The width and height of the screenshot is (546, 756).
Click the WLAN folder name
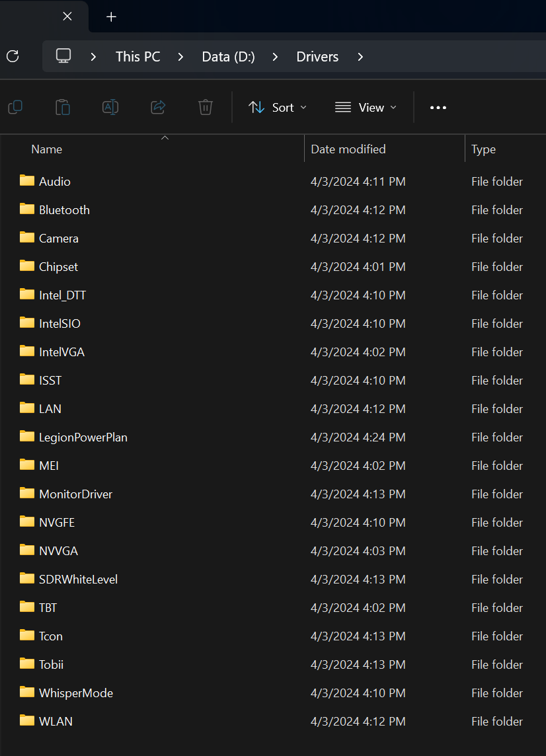tap(56, 722)
